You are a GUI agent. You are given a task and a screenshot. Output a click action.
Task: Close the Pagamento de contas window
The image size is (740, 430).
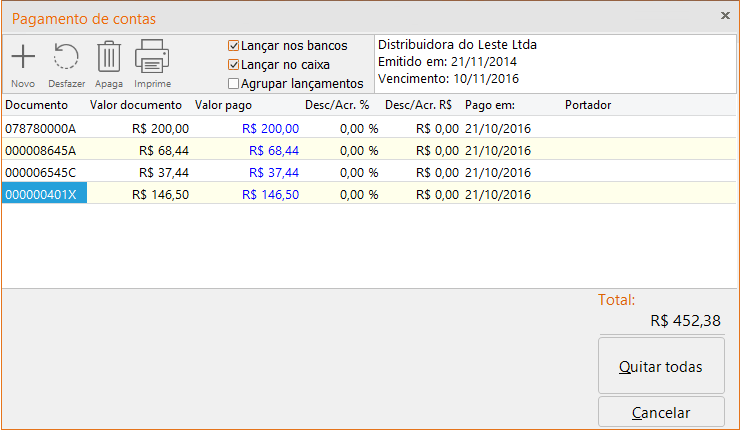(x=725, y=16)
